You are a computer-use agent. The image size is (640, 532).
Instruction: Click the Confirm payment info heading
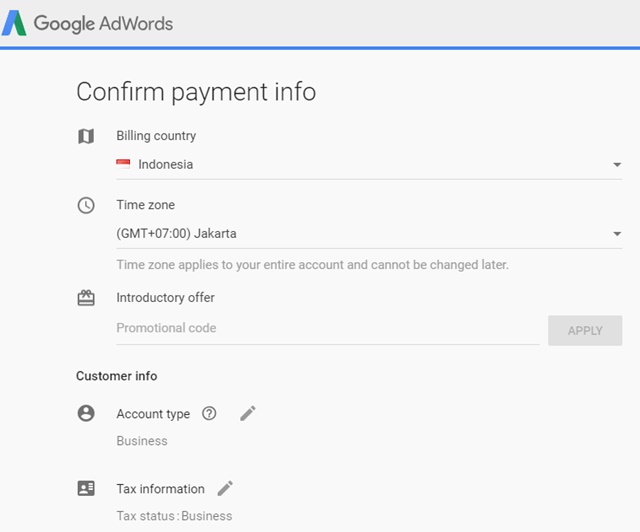pyautogui.click(x=196, y=92)
